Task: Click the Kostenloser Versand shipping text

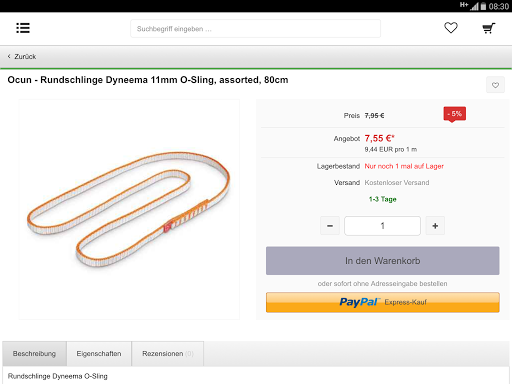Action: (397, 183)
